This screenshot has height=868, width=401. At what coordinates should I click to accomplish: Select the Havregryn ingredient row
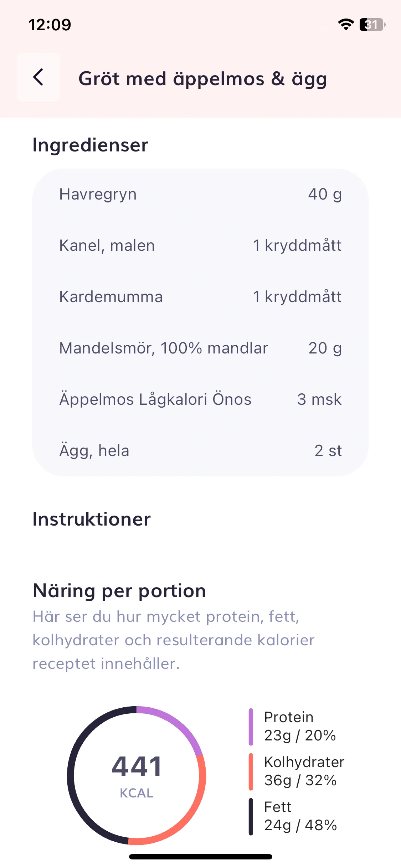click(200, 195)
